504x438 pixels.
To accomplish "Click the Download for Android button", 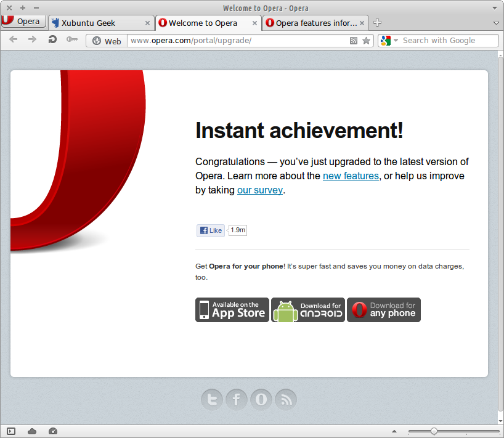I will click(308, 310).
